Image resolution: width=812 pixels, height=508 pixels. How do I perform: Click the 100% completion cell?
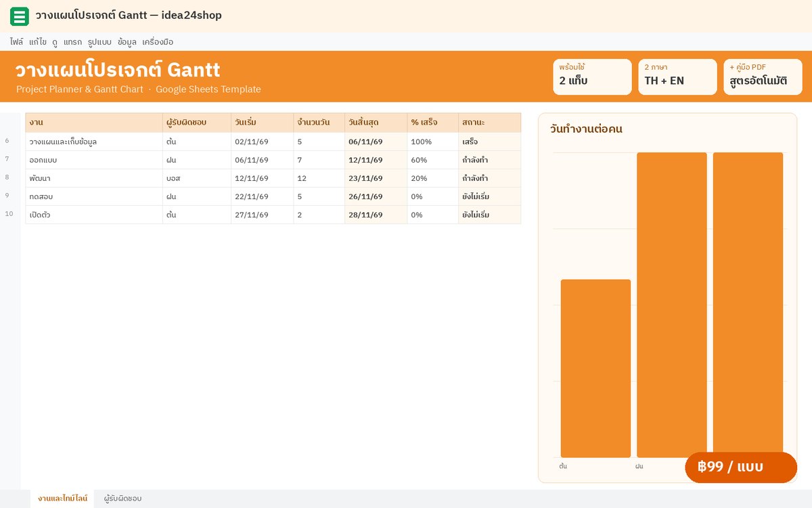pyautogui.click(x=433, y=142)
